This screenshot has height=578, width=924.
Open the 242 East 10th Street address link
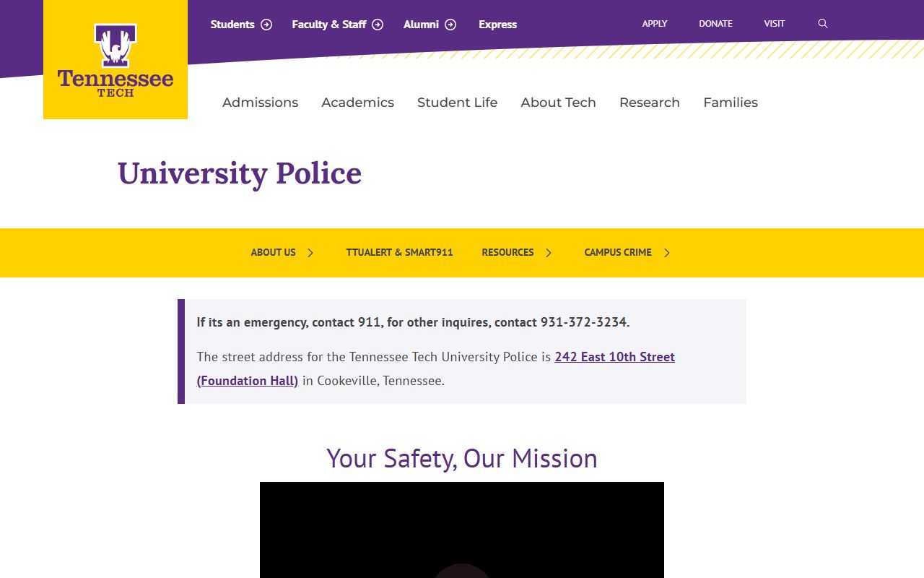(x=615, y=357)
